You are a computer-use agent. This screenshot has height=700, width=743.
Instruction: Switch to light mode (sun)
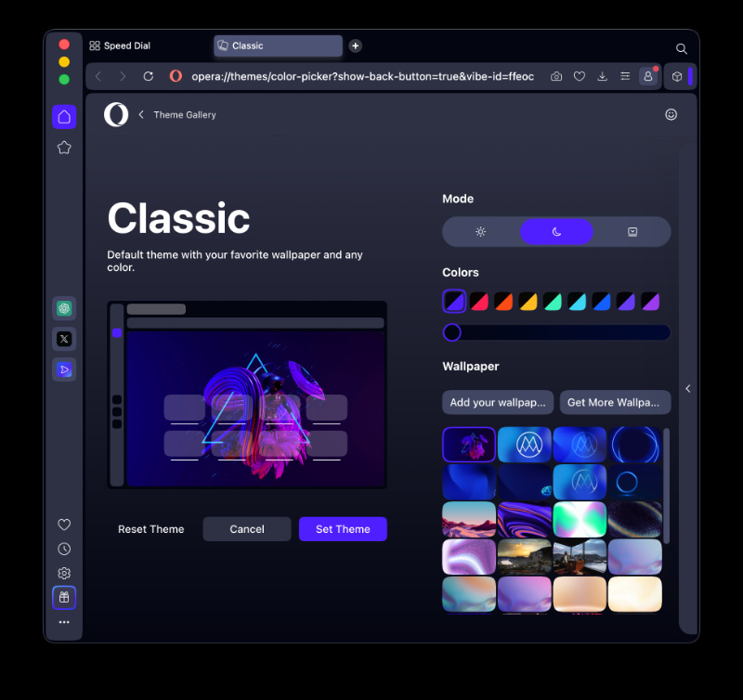pos(480,231)
